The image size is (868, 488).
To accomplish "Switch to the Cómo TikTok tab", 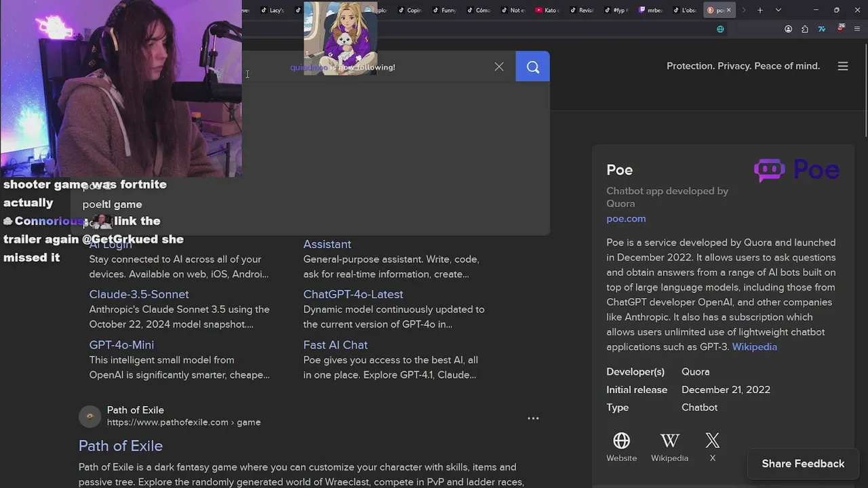I will pos(479,10).
